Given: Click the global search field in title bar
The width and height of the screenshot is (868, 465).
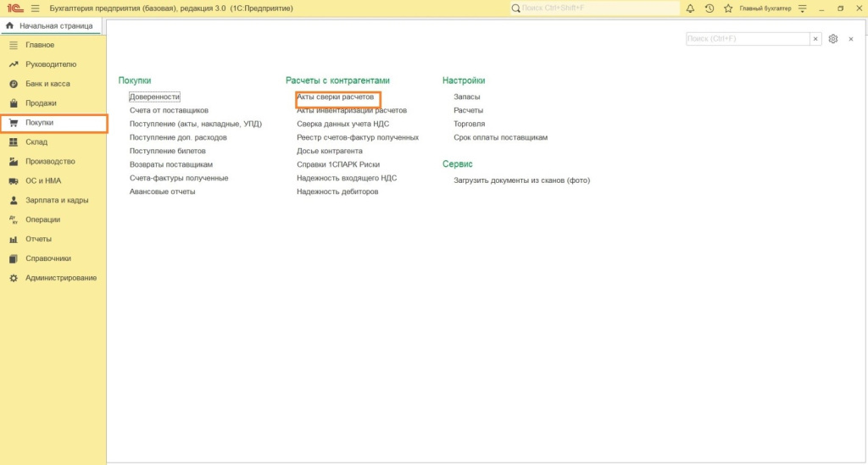Looking at the screenshot, I should point(594,8).
